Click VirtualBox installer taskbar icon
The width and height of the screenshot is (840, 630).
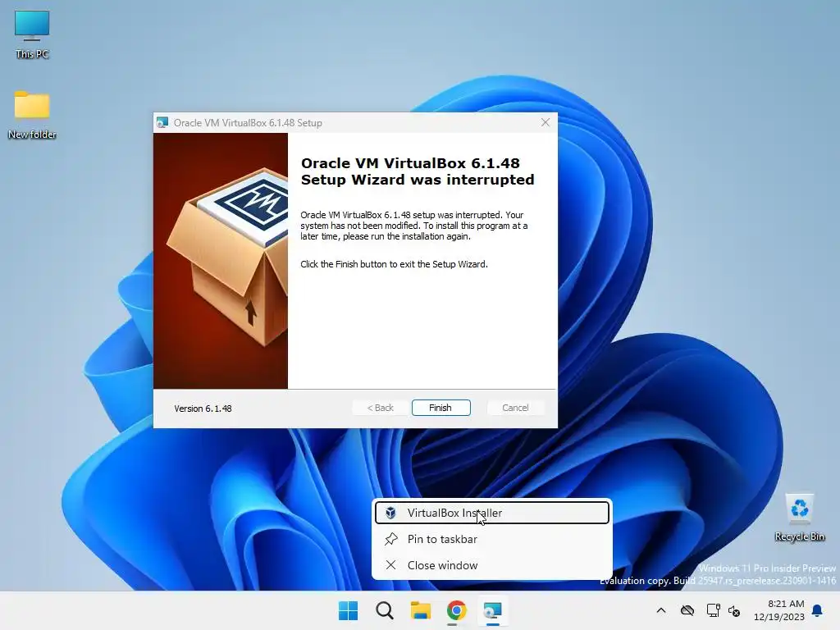[x=493, y=610]
